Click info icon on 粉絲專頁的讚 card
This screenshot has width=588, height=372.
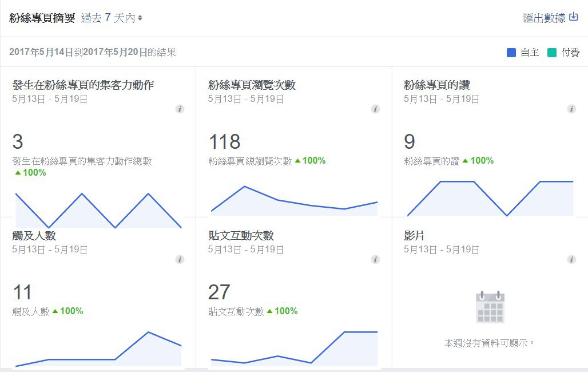(x=571, y=109)
